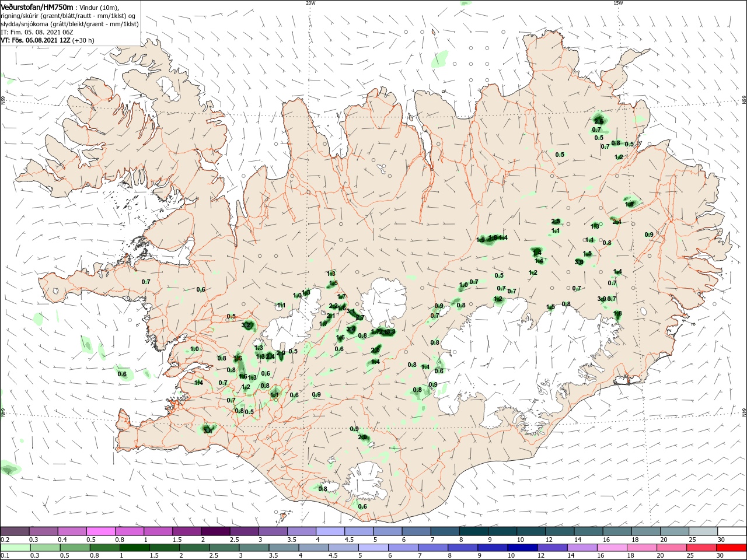Image resolution: width=747 pixels, height=560 pixels.
Task: Pick the gray-teal snow swatch starting at 14
Action: (588, 531)
